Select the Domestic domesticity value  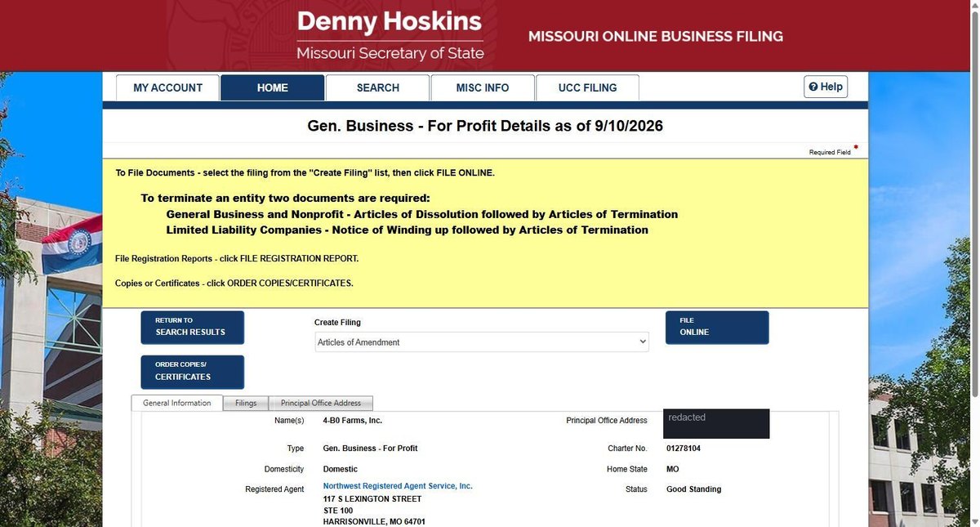[341, 469]
